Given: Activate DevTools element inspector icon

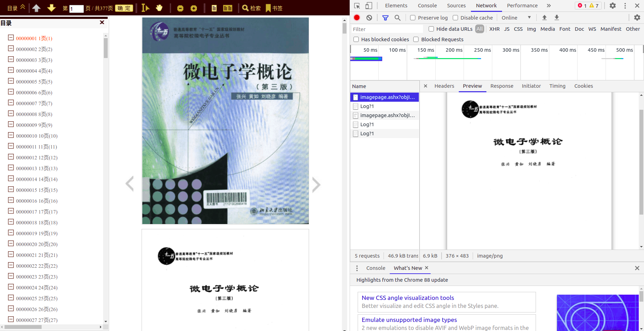Looking at the screenshot, I should 357,6.
